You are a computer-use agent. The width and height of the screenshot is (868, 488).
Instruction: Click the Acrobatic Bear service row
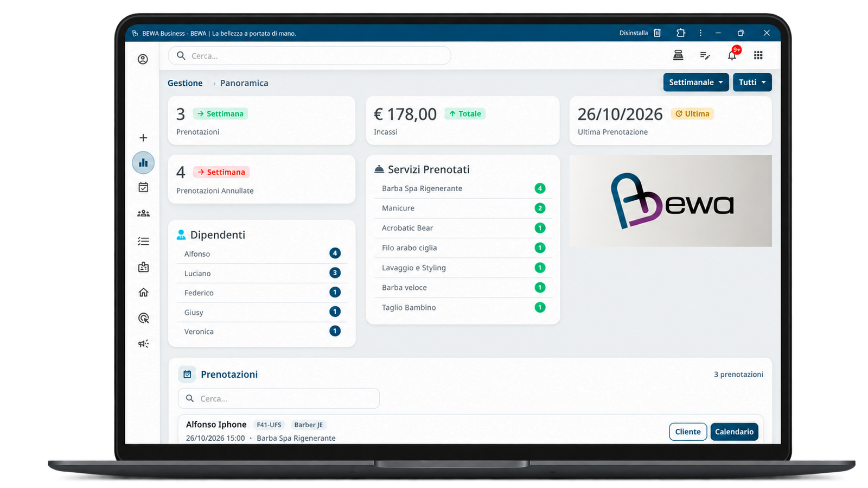pyautogui.click(x=463, y=228)
